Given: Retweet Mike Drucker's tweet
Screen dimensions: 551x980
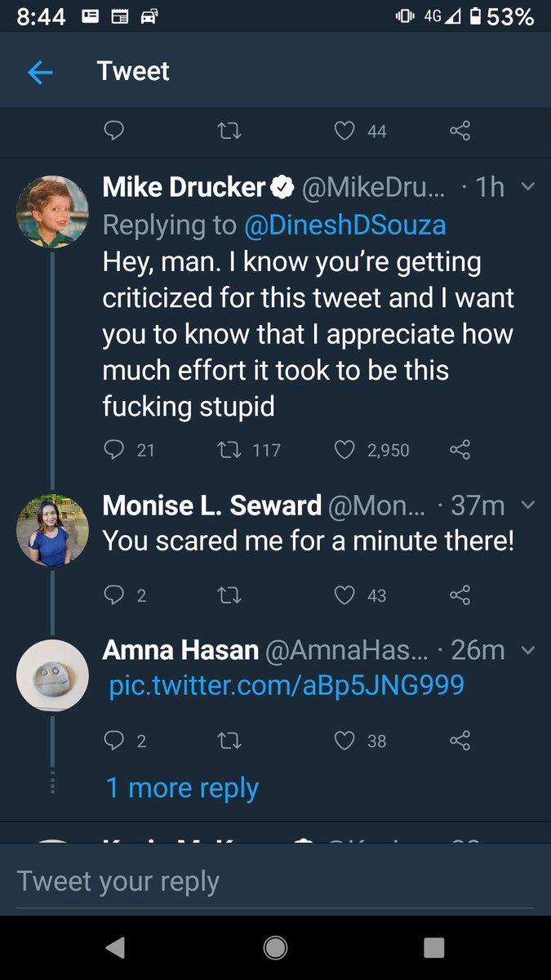Looking at the screenshot, I should point(230,449).
